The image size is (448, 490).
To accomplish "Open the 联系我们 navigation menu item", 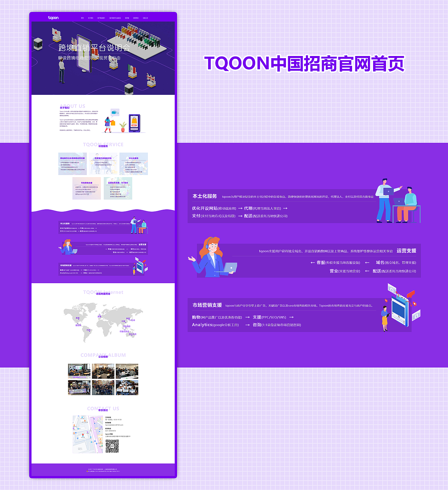I will point(135,17).
